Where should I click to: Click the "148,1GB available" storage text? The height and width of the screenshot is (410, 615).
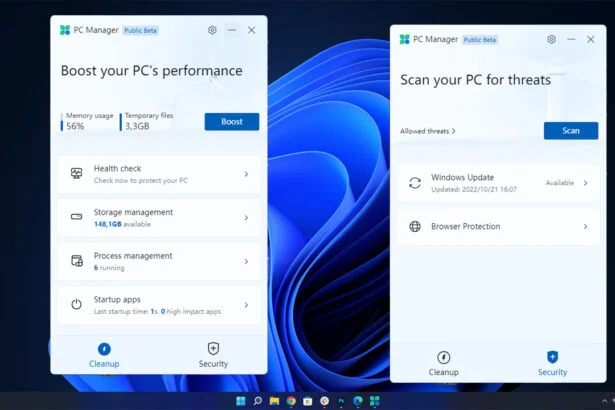coord(122,224)
